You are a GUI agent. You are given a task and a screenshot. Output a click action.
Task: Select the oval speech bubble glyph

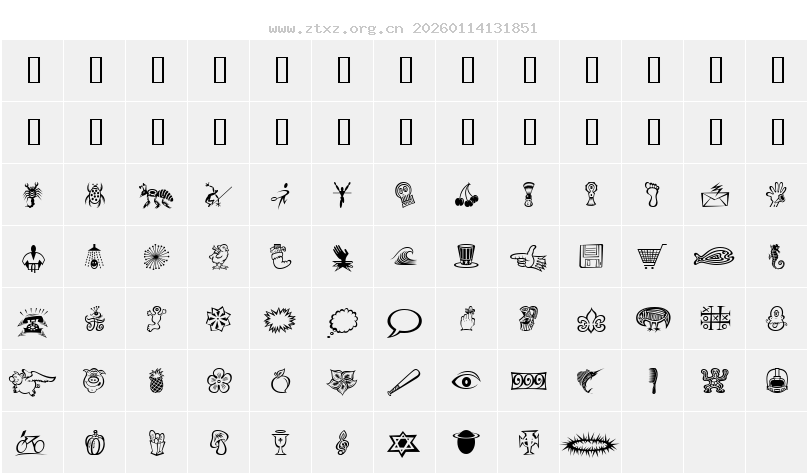pyautogui.click(x=405, y=322)
